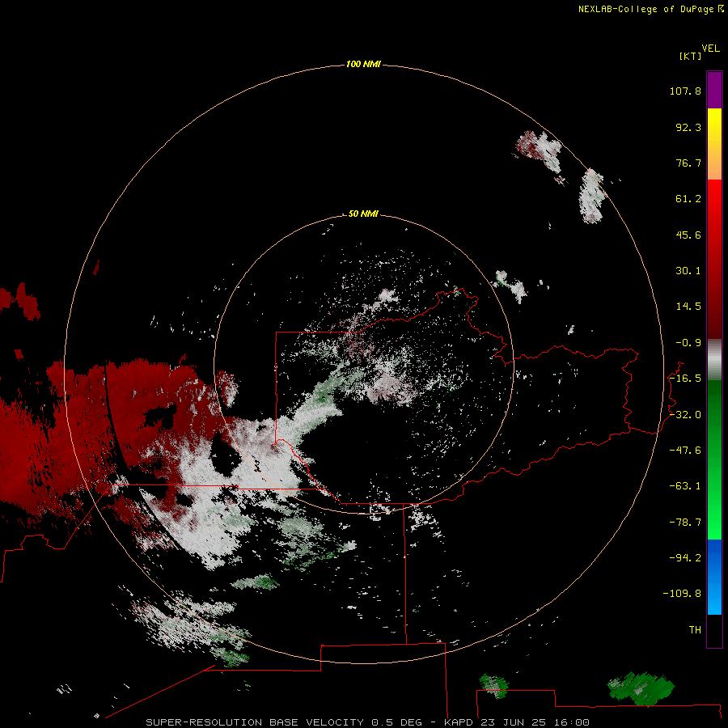
Task: Click the -63.1 legend value
Action: 685,486
